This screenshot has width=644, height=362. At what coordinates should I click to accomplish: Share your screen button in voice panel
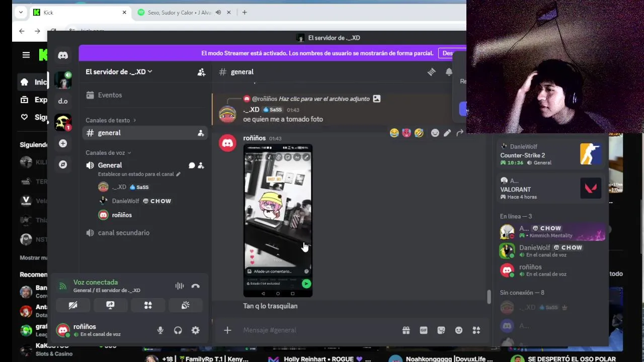pyautogui.click(x=111, y=305)
